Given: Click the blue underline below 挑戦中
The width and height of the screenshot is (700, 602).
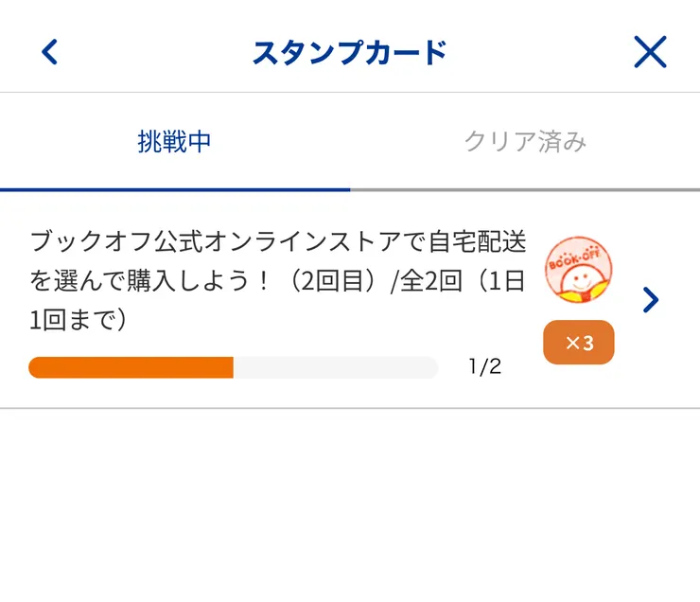Looking at the screenshot, I should point(174,189).
